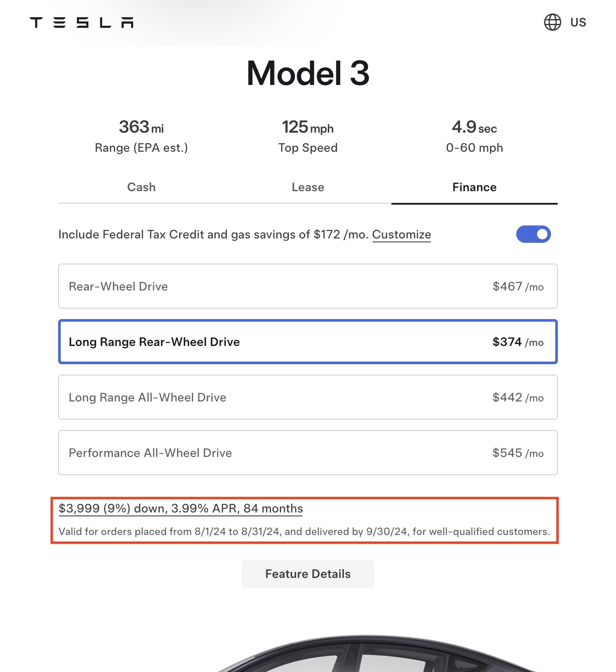This screenshot has height=672, width=616.
Task: Click the US region label
Action: coord(578,23)
